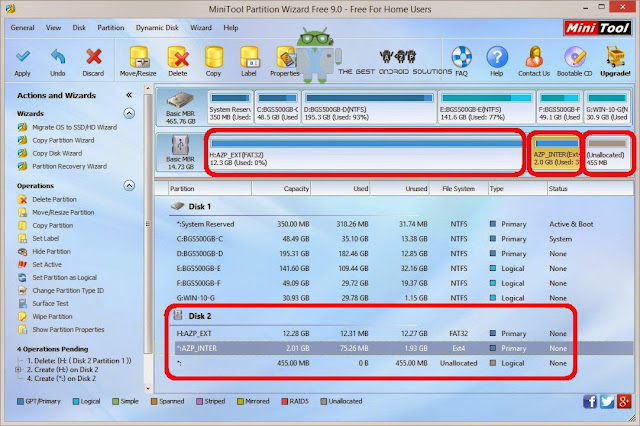Screen dimensions: 640x426
Task: Launch Copy Partition Wizard
Action: pos(63,140)
